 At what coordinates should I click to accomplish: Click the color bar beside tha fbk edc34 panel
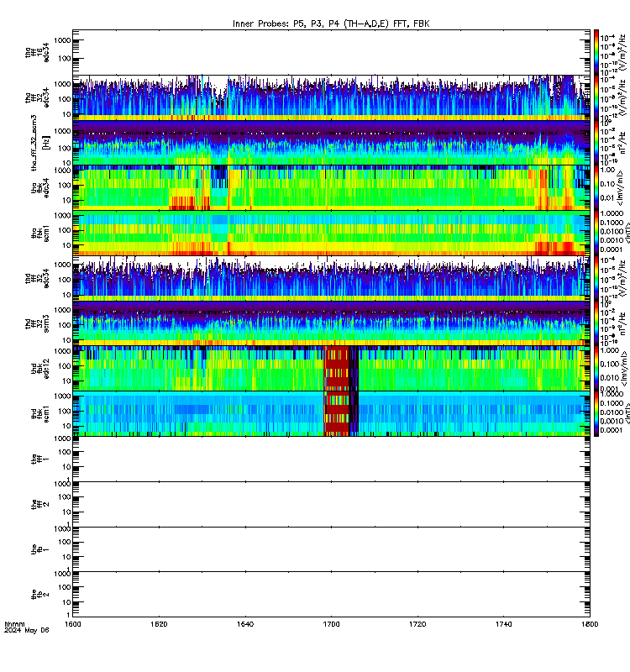596,187
